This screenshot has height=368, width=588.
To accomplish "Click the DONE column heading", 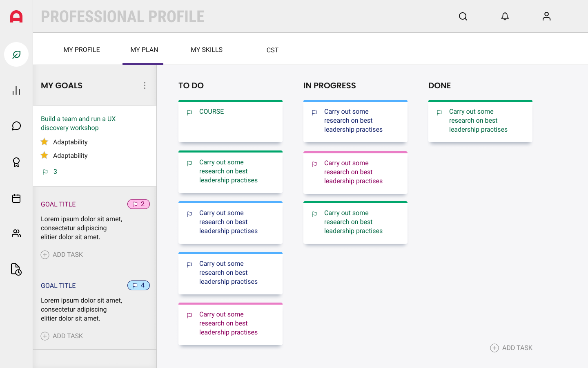I will pyautogui.click(x=440, y=85).
